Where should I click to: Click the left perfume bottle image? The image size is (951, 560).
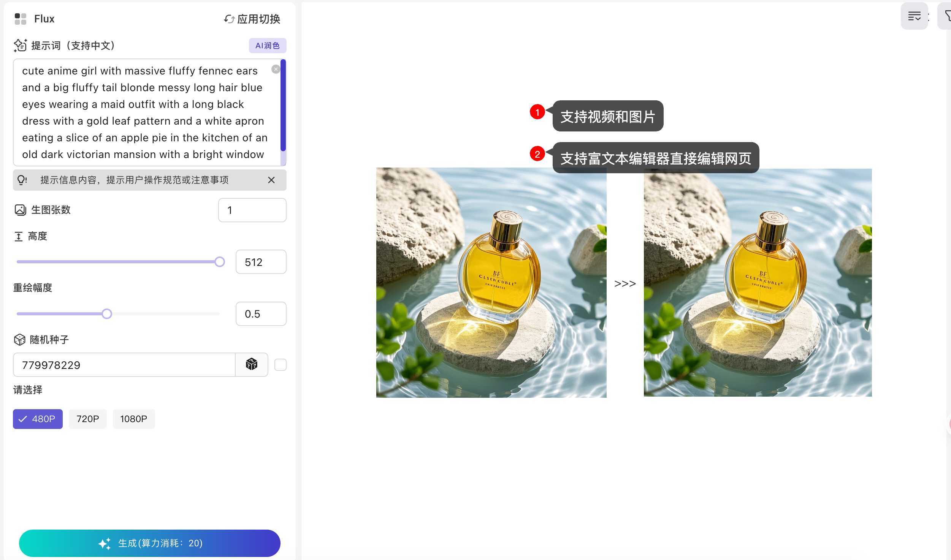491,283
